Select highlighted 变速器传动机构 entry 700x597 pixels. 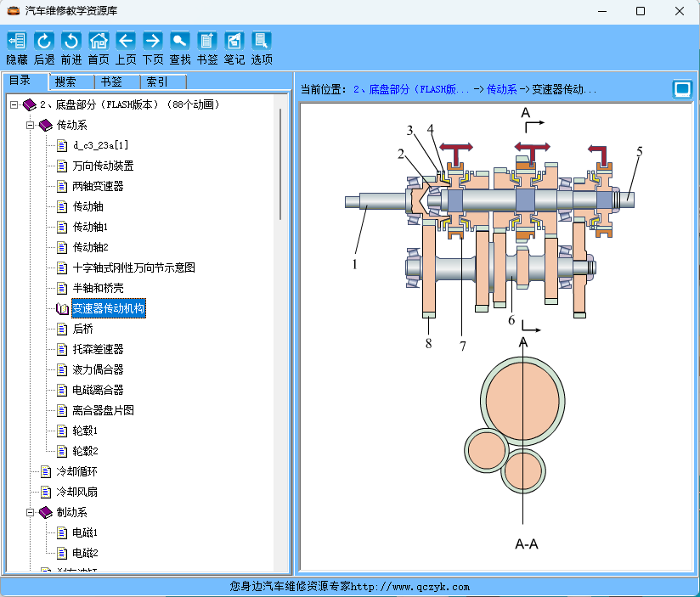coord(109,309)
